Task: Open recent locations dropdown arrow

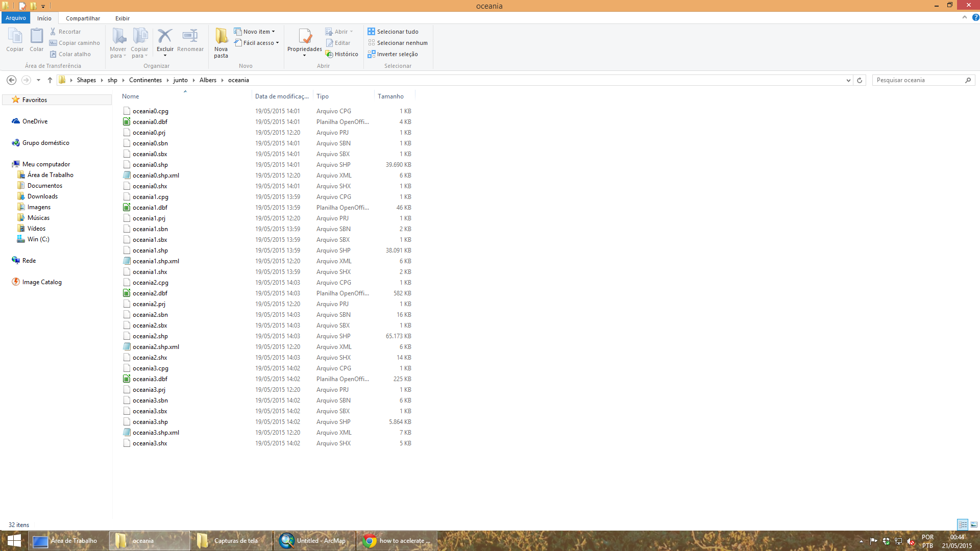Action: (38, 80)
